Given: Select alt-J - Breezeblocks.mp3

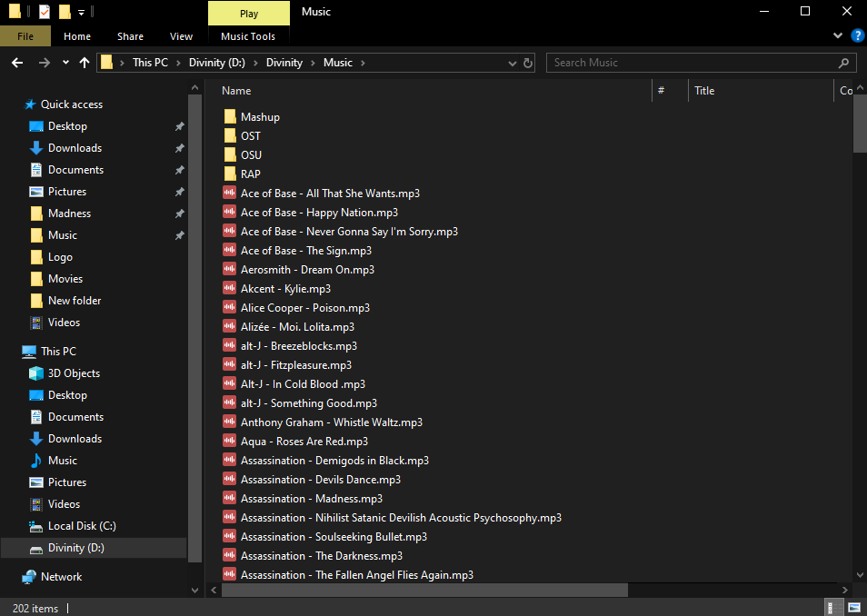Looking at the screenshot, I should (x=299, y=346).
